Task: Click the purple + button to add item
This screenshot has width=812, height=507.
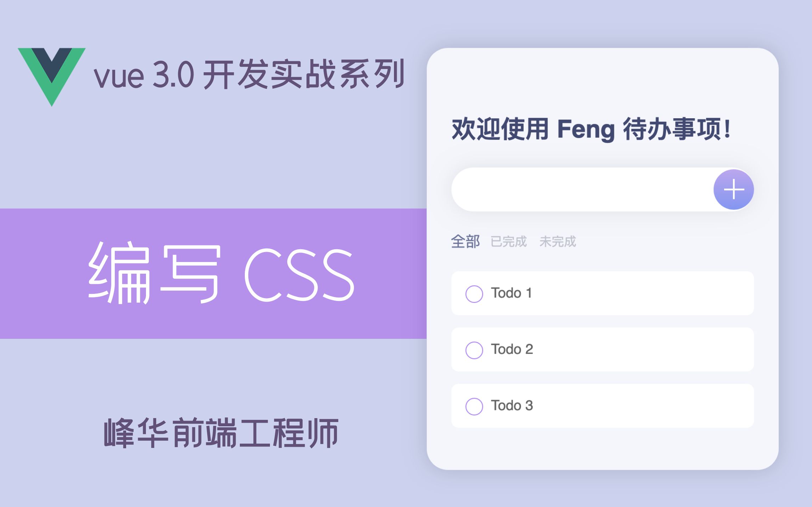Action: pos(733,190)
